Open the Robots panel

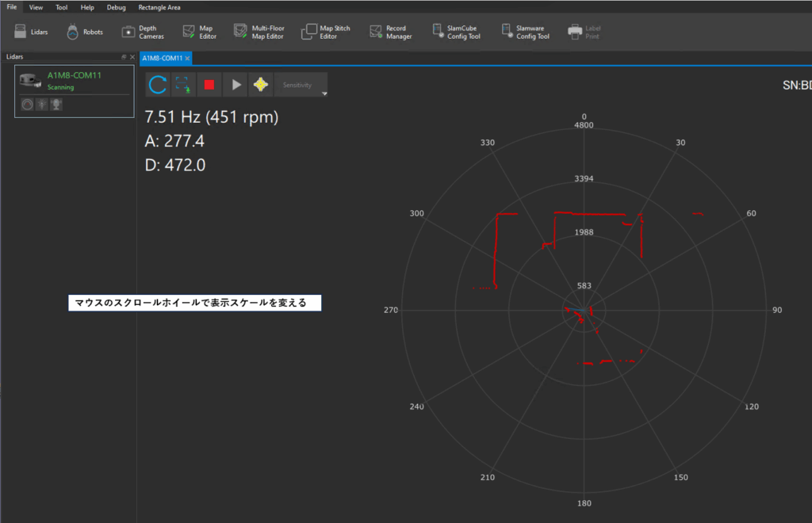point(84,32)
